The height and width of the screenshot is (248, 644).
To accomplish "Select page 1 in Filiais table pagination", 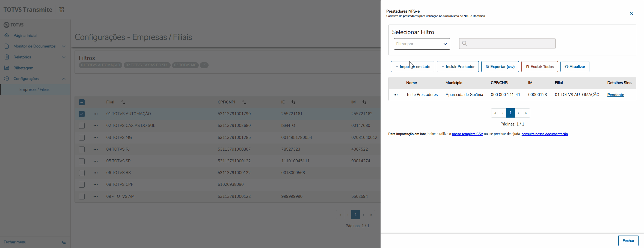I will pyautogui.click(x=356, y=215).
